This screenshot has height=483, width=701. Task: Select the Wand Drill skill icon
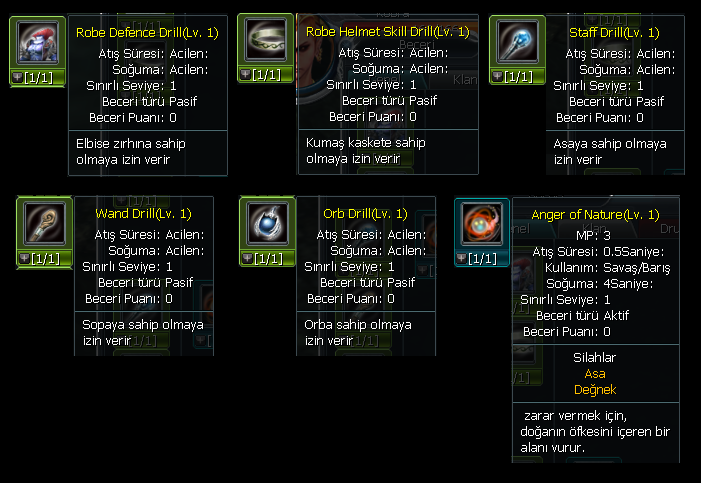43,223
